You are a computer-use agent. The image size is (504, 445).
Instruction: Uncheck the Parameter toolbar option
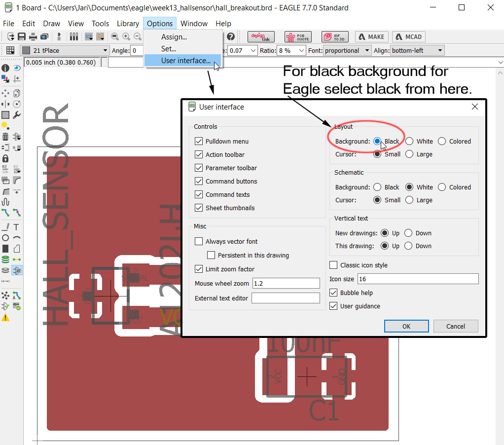pyautogui.click(x=199, y=168)
